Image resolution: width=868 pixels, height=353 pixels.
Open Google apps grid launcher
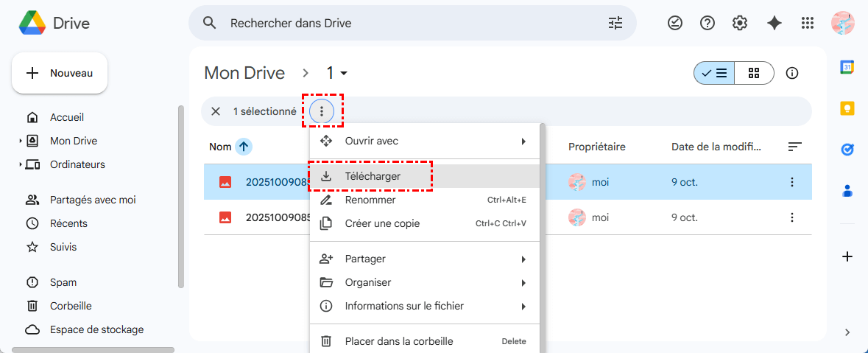tap(808, 23)
